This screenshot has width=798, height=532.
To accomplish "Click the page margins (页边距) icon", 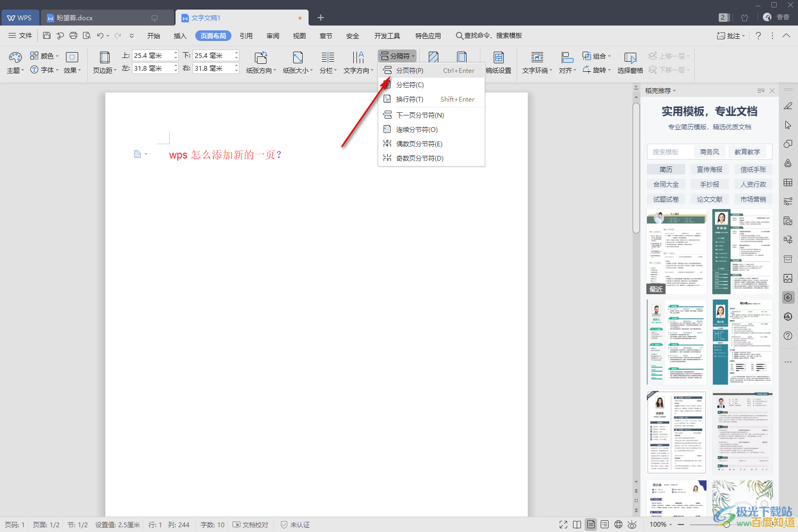I will point(104,57).
